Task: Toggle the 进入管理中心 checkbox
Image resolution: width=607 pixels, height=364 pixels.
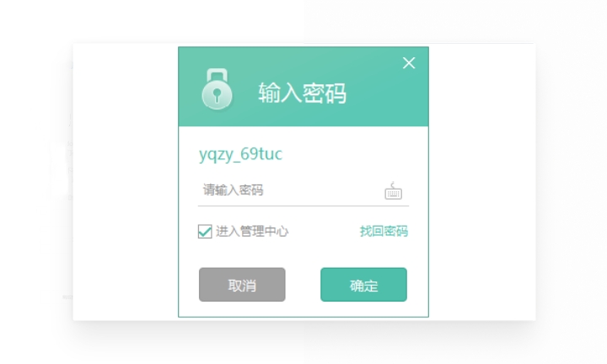Action: coord(205,232)
